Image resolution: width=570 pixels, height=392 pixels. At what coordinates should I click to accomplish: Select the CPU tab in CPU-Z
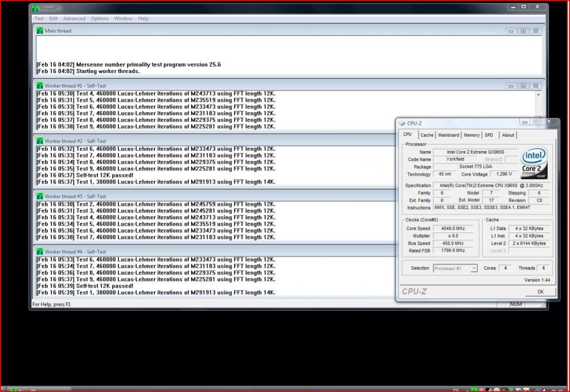coord(408,135)
